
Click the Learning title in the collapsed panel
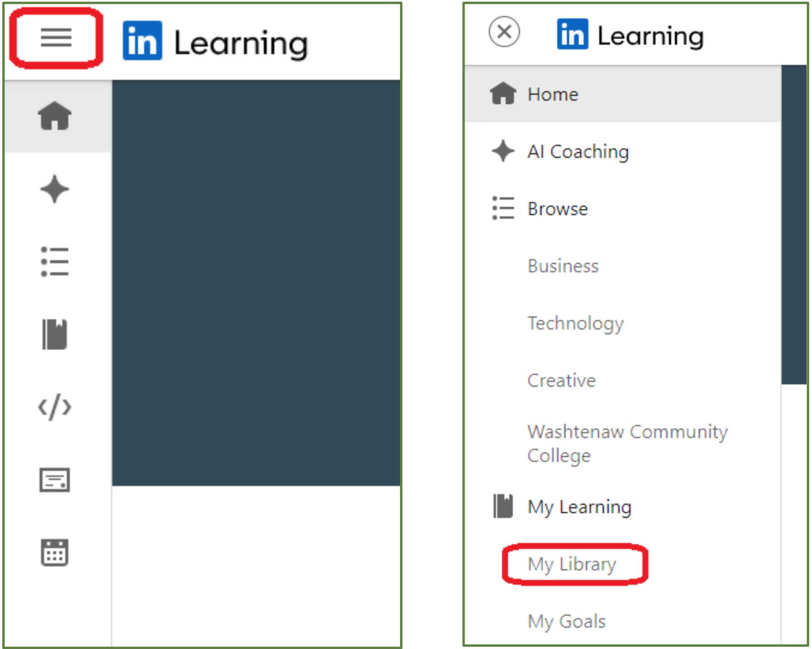[x=241, y=44]
